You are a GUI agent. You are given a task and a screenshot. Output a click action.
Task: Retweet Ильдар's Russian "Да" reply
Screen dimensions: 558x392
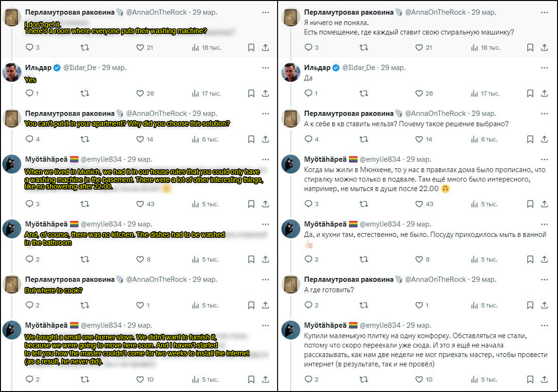[x=364, y=94]
